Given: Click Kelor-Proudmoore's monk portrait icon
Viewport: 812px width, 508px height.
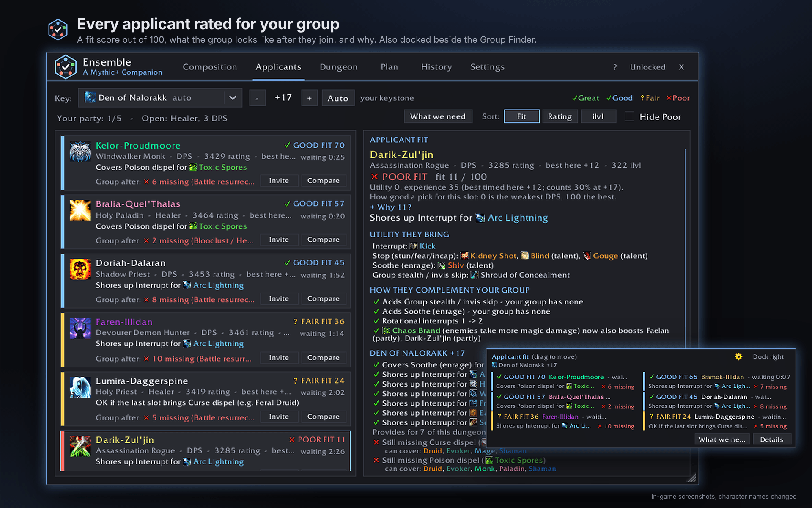Looking at the screenshot, I should point(80,152).
